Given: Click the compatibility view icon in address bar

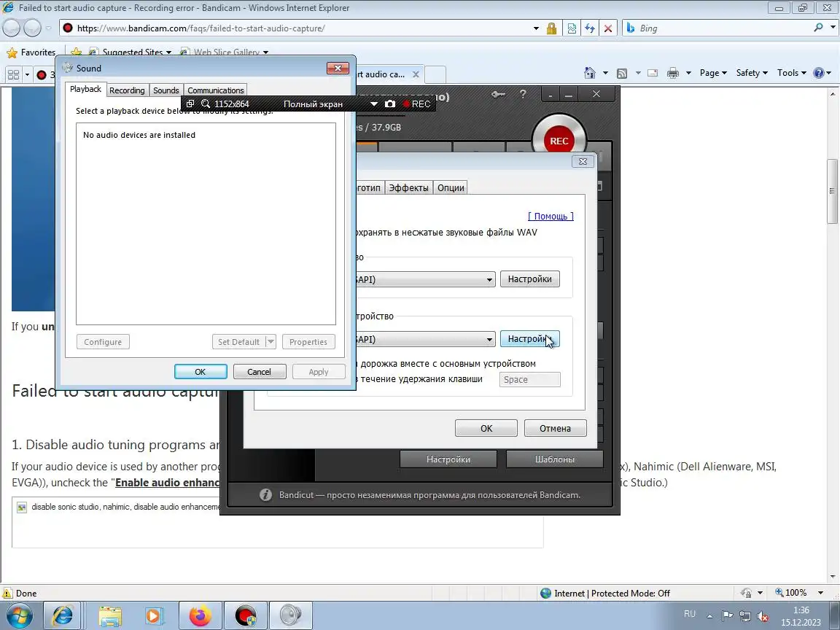Looking at the screenshot, I should (572, 28).
